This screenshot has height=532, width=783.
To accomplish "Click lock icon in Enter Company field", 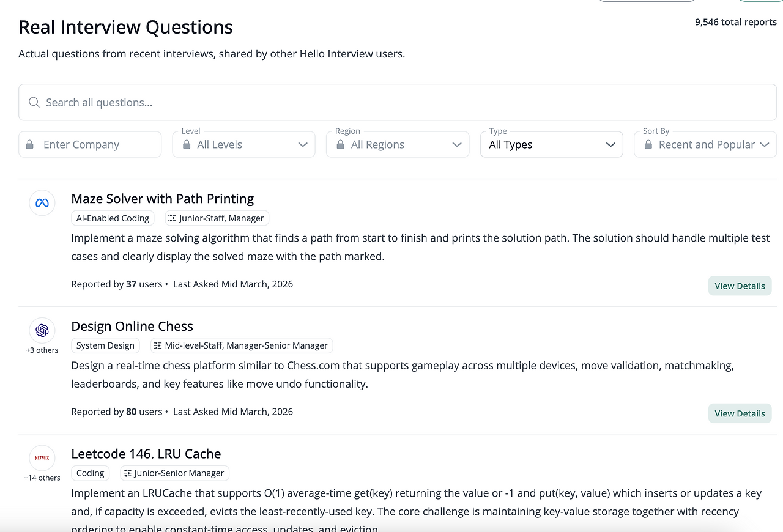I will [30, 145].
